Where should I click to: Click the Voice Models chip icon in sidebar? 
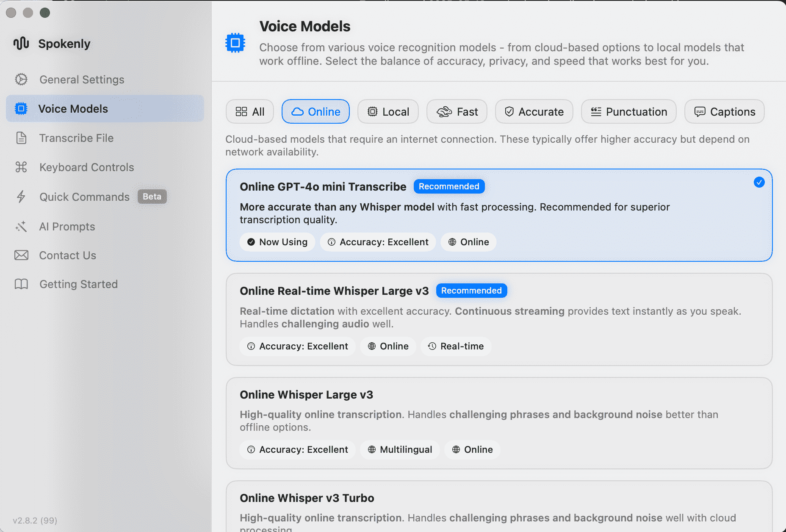click(21, 109)
